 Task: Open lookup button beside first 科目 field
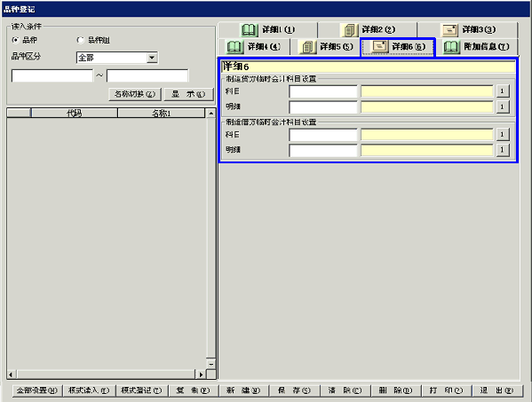pos(503,91)
